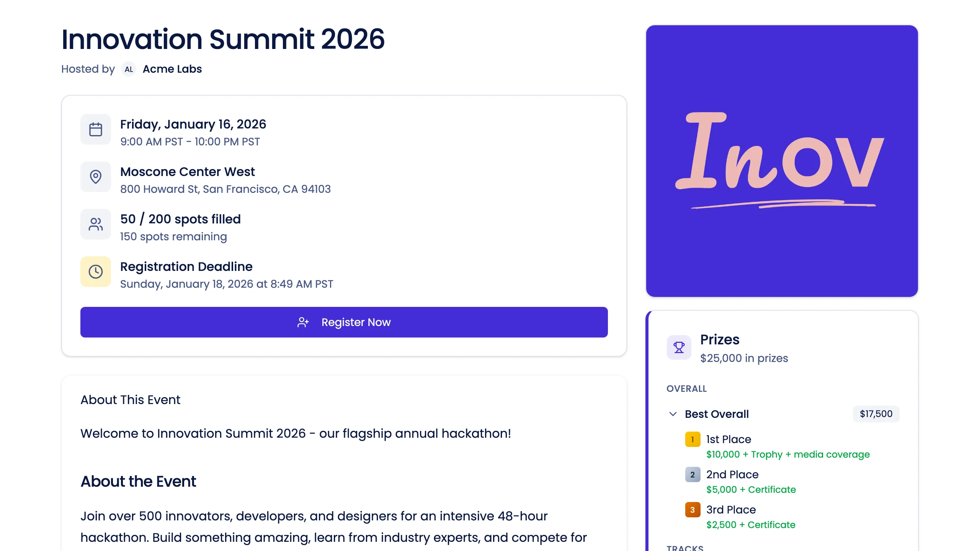Viewport: 980px width, 551px height.
Task: Open the Acme Labs host link
Action: (x=171, y=69)
